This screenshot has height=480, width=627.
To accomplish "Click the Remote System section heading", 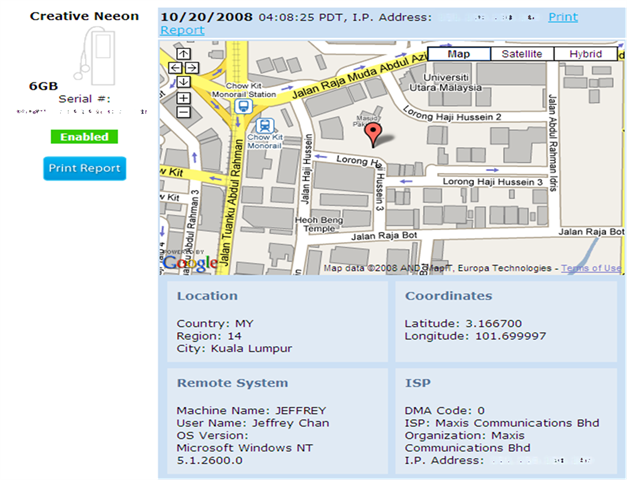I will (x=232, y=383).
